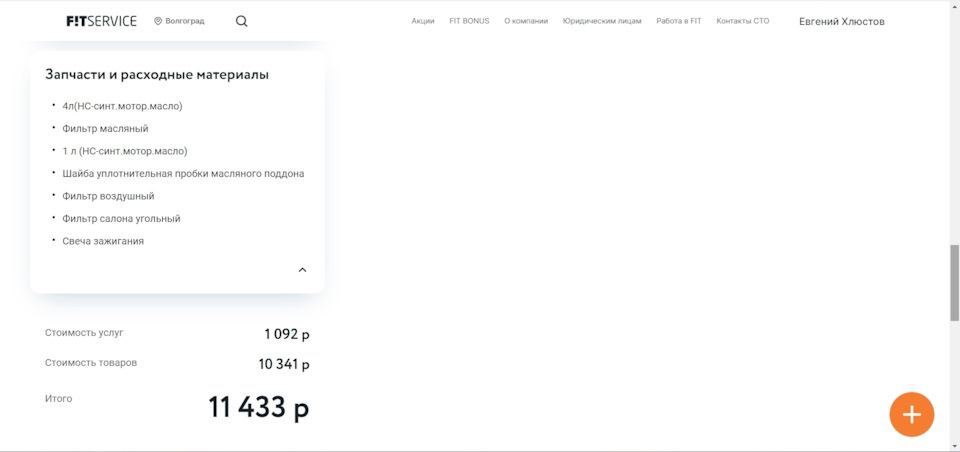Click the 'Стоимость товаров' label
This screenshot has height=452, width=960.
91,363
